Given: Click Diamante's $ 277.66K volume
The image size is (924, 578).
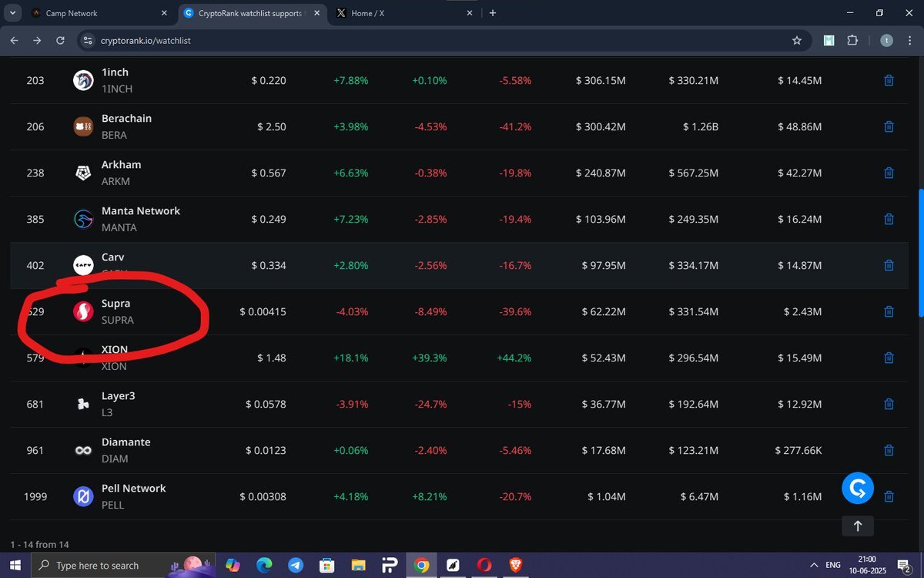Looking at the screenshot, I should click(x=798, y=450).
